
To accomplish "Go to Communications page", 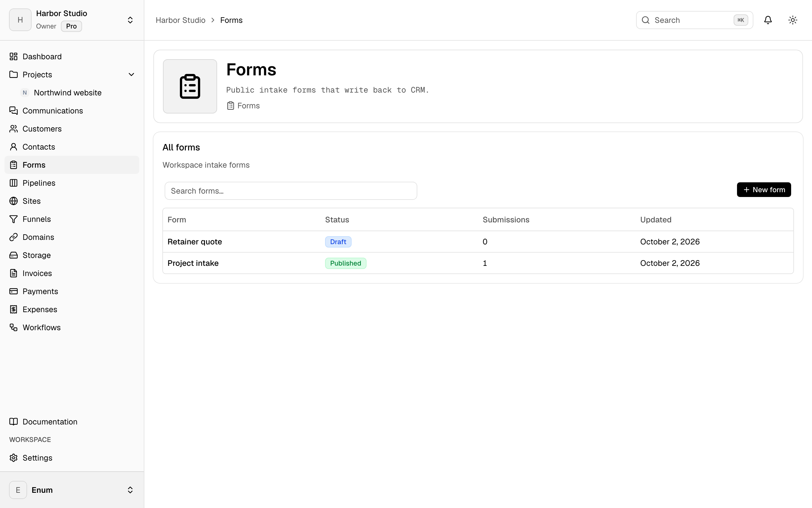I will click(x=72, y=111).
